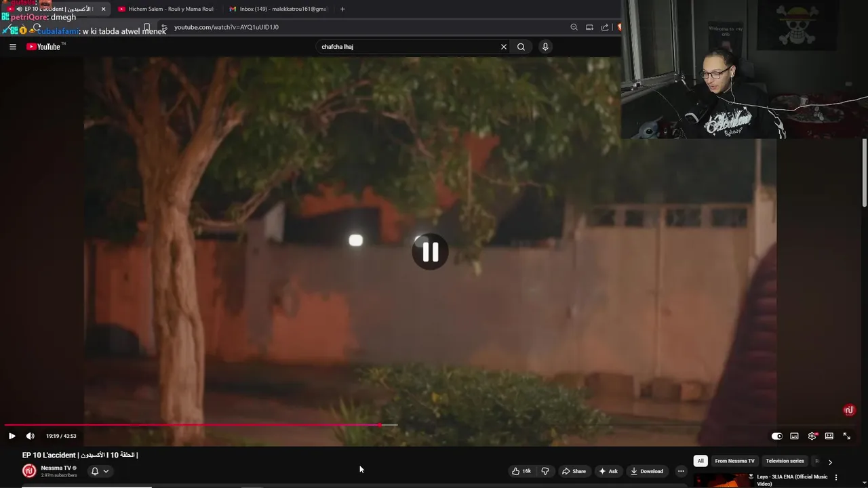The width and height of the screenshot is (868, 488).
Task: Open a new browser tab with plus
Action: 342,9
